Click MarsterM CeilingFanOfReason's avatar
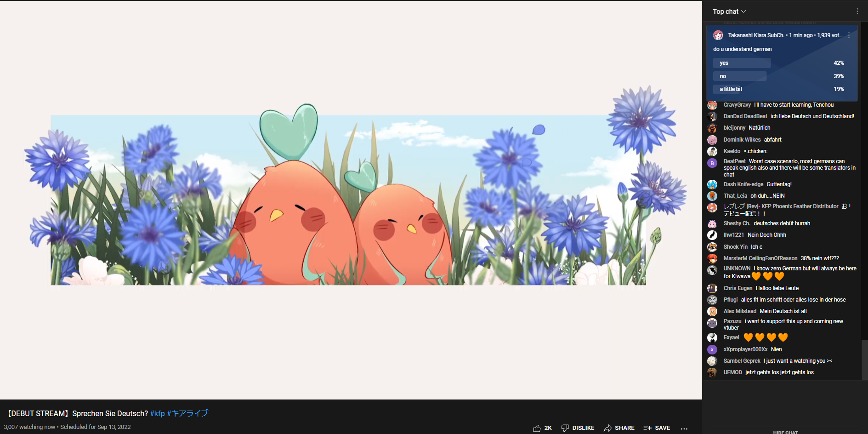 (712, 259)
